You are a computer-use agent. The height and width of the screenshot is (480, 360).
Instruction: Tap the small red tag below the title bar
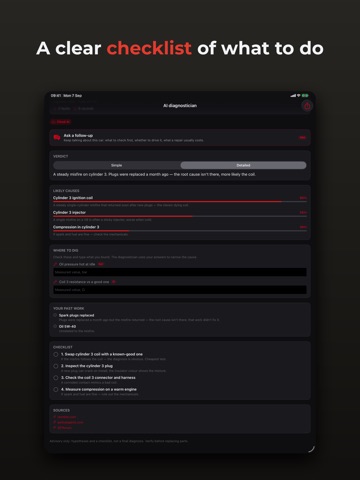click(61, 122)
